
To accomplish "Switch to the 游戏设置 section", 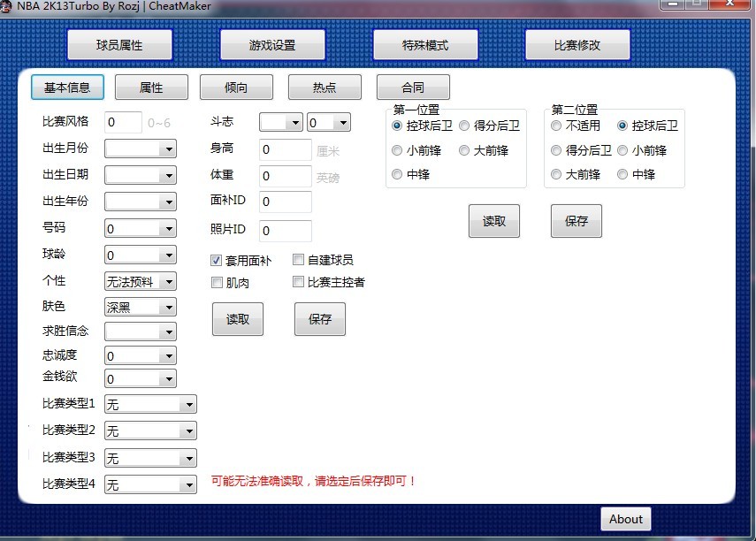I will click(272, 45).
